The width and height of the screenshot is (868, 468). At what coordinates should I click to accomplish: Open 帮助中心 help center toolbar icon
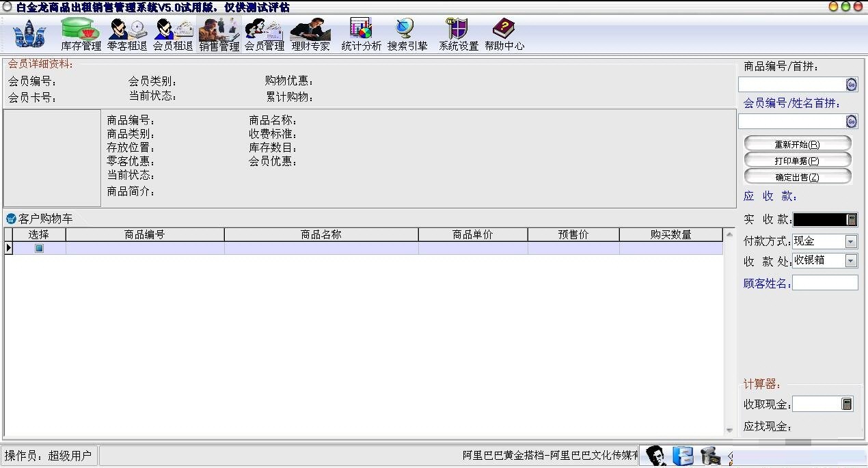click(x=504, y=34)
